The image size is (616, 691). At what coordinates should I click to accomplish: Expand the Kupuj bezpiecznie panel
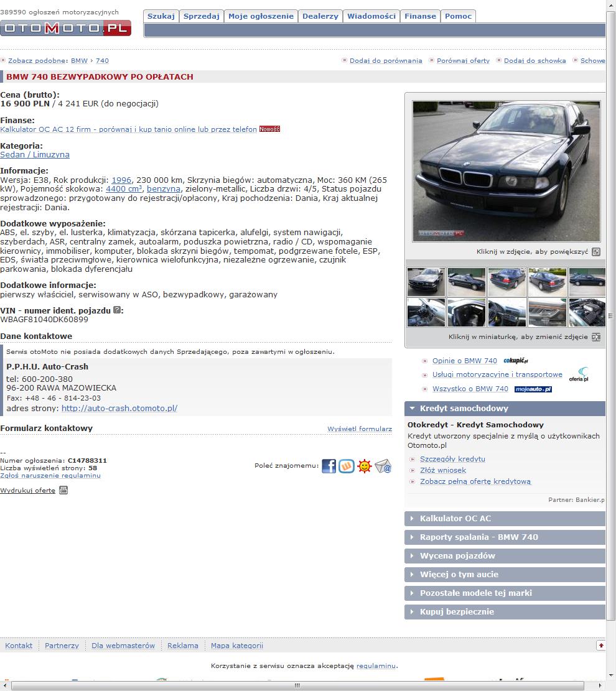(505, 611)
